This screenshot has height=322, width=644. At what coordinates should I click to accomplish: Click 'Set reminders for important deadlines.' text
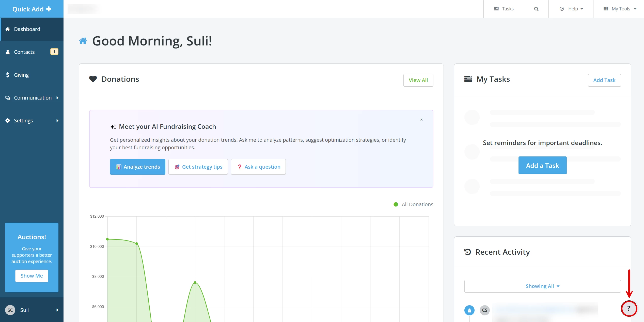[543, 143]
